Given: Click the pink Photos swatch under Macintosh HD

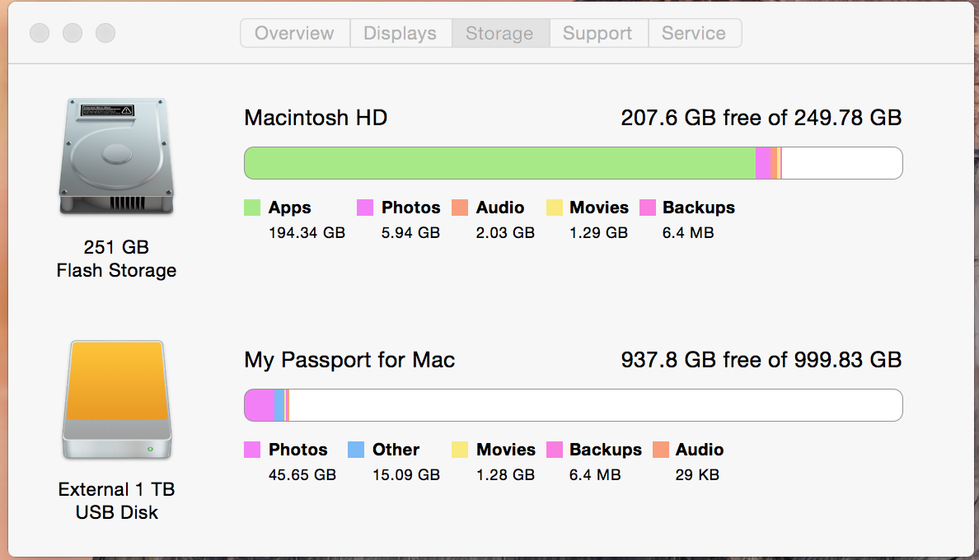Looking at the screenshot, I should click(365, 208).
